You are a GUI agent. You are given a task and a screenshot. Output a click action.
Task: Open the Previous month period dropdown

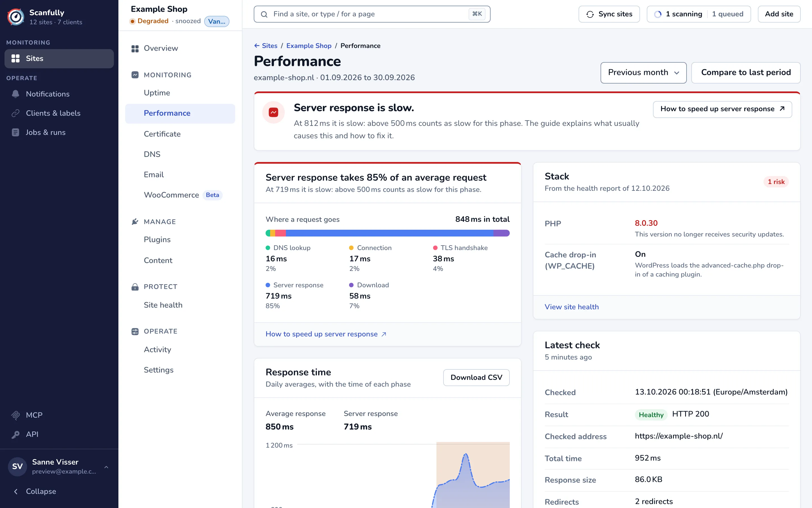click(643, 73)
